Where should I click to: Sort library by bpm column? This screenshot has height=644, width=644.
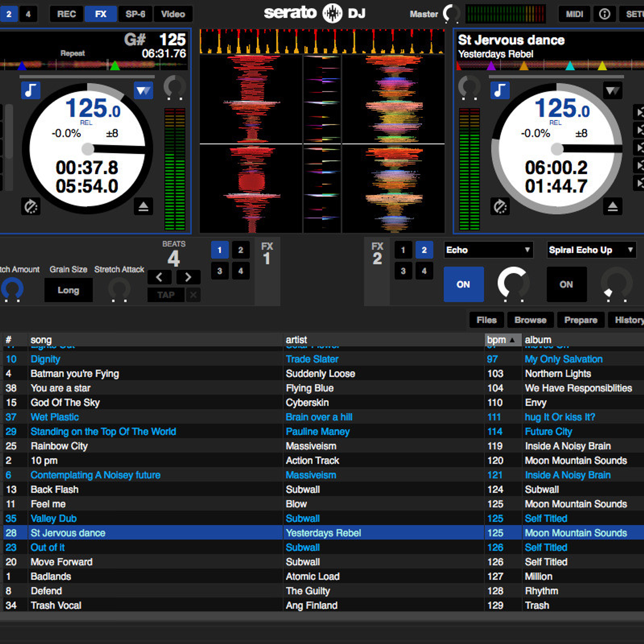(x=503, y=340)
